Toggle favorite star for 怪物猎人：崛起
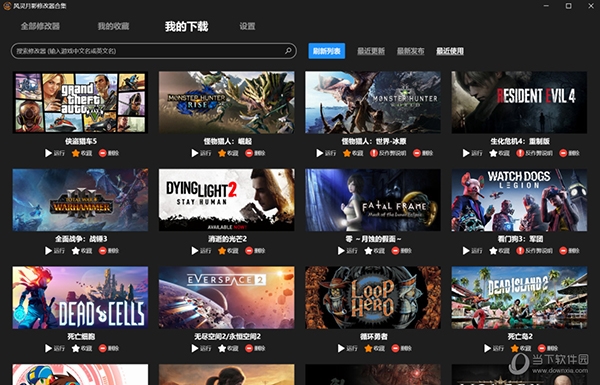The width and height of the screenshot is (600, 385). pyautogui.click(x=228, y=153)
